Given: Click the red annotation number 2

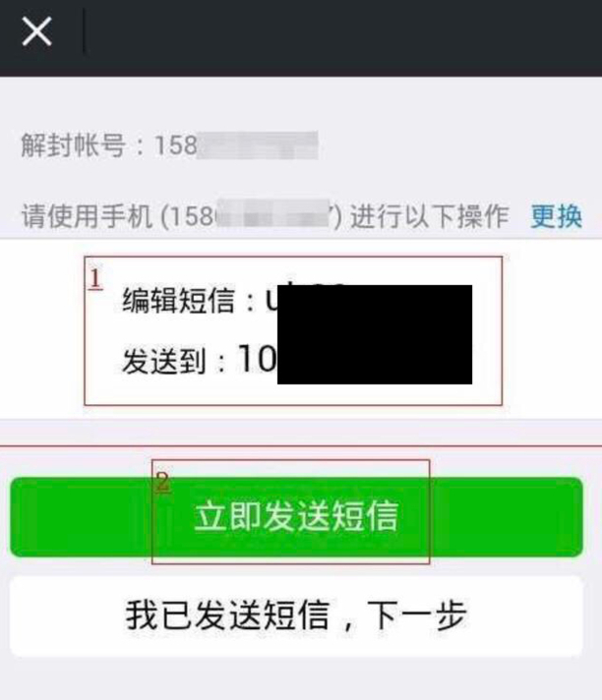Looking at the screenshot, I should click(162, 483).
